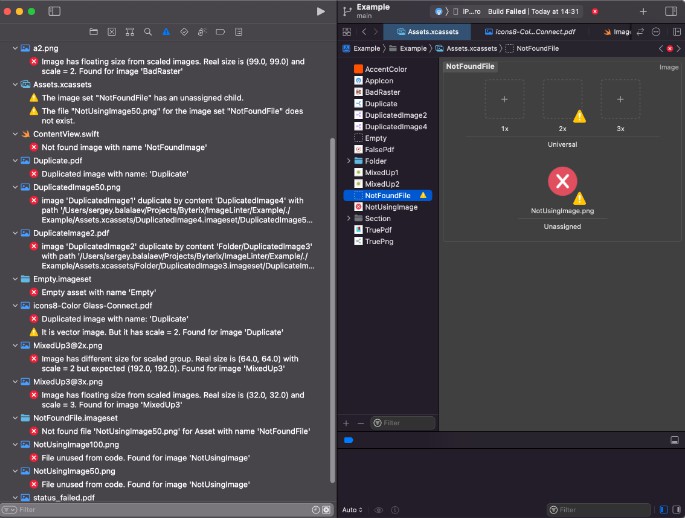Click the Run play button
This screenshot has width=685, height=518.
click(x=320, y=11)
